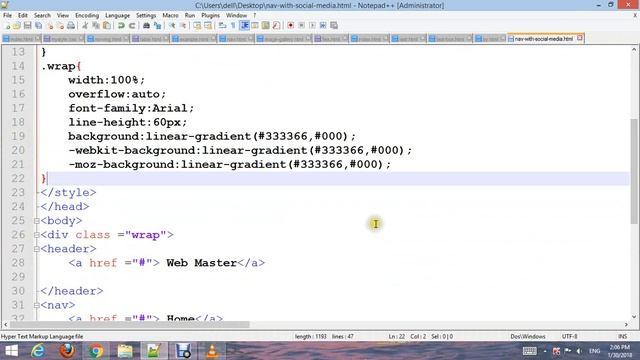Zoom in on the editor text
This screenshot has width=640, height=360.
click(172, 25)
